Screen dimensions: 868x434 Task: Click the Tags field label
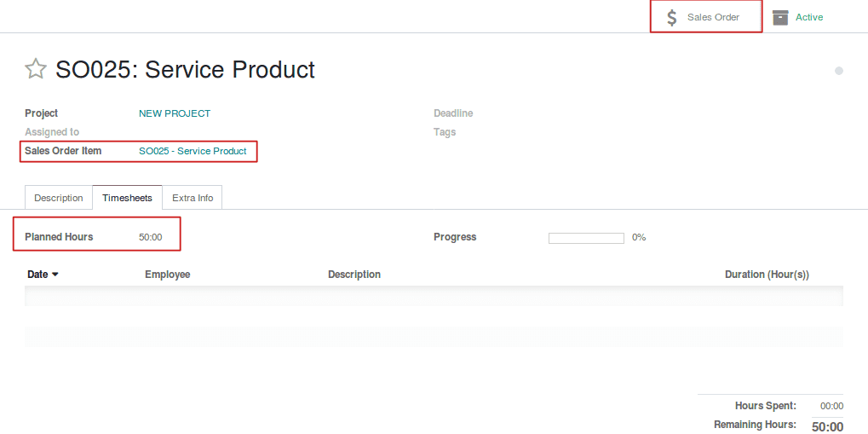click(x=445, y=132)
